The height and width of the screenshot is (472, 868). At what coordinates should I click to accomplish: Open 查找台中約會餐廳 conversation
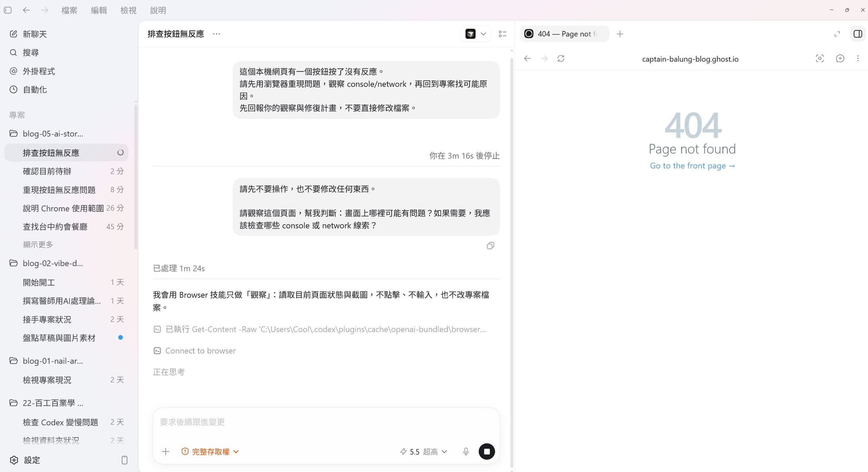click(66, 227)
